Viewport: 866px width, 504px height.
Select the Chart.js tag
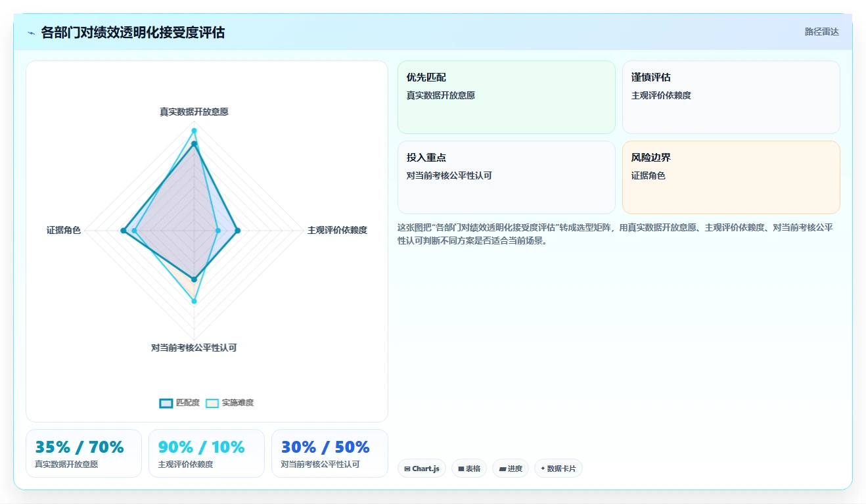tap(422, 469)
